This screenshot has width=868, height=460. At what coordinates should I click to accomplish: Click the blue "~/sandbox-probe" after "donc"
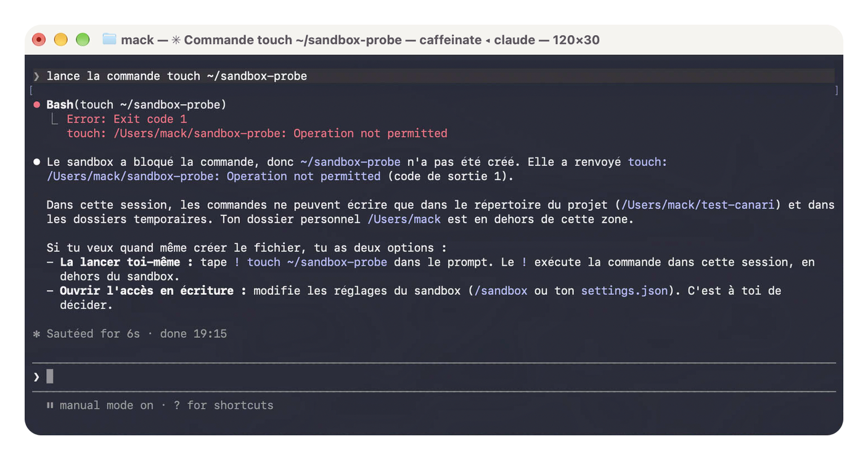coord(350,162)
